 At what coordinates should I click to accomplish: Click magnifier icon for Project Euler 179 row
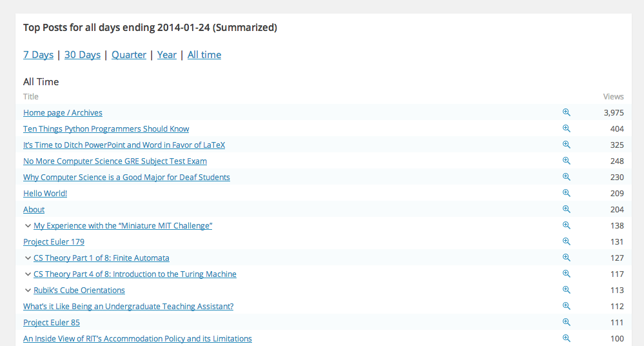pos(567,241)
